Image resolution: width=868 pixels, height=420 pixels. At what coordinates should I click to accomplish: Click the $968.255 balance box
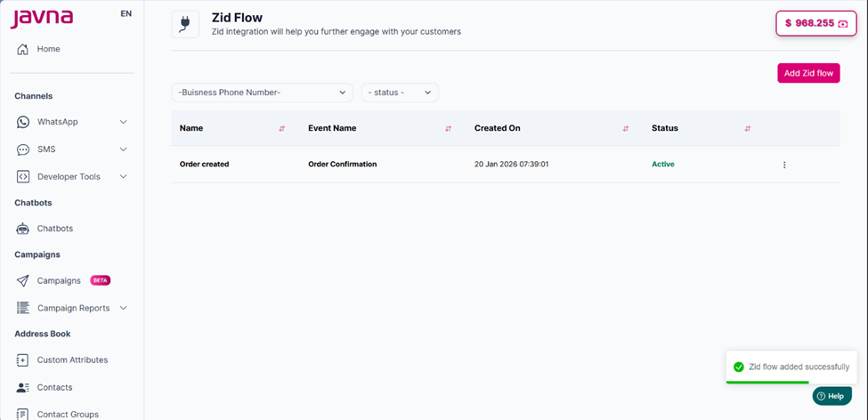tap(815, 23)
